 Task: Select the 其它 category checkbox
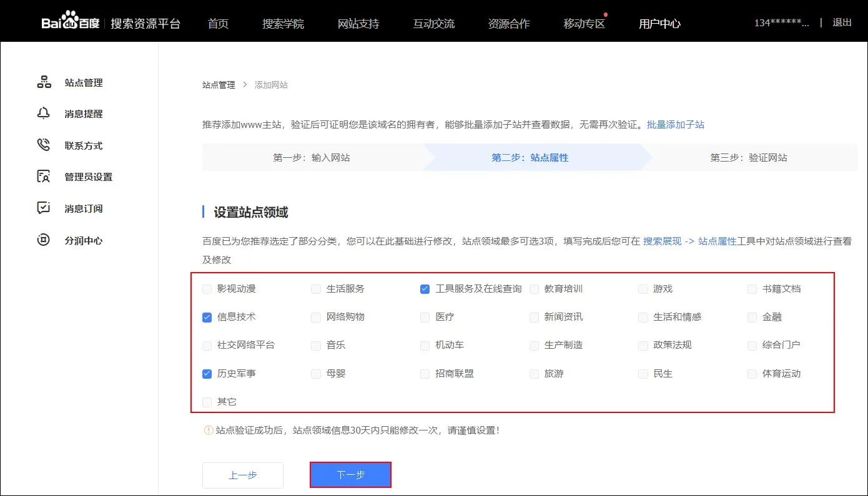point(207,402)
